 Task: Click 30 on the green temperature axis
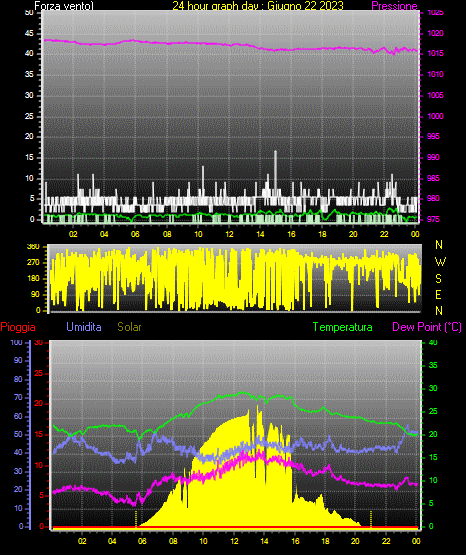433,388
